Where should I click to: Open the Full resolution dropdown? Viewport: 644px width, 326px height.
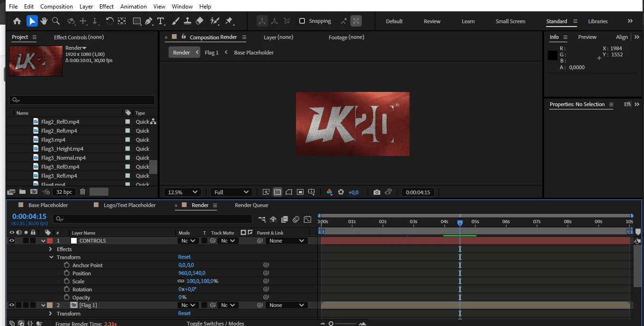232,192
